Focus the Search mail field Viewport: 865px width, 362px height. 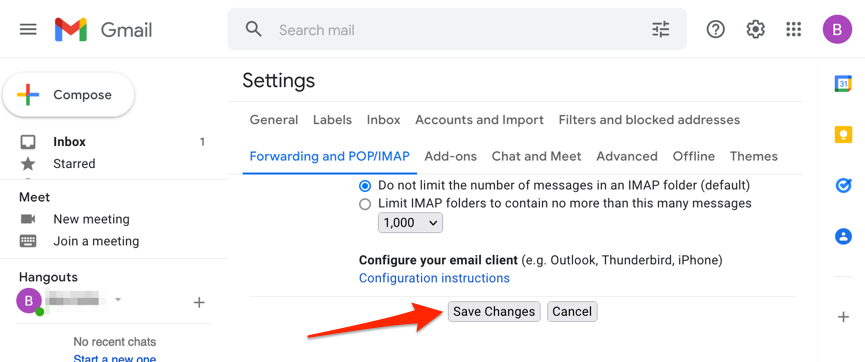tap(458, 29)
